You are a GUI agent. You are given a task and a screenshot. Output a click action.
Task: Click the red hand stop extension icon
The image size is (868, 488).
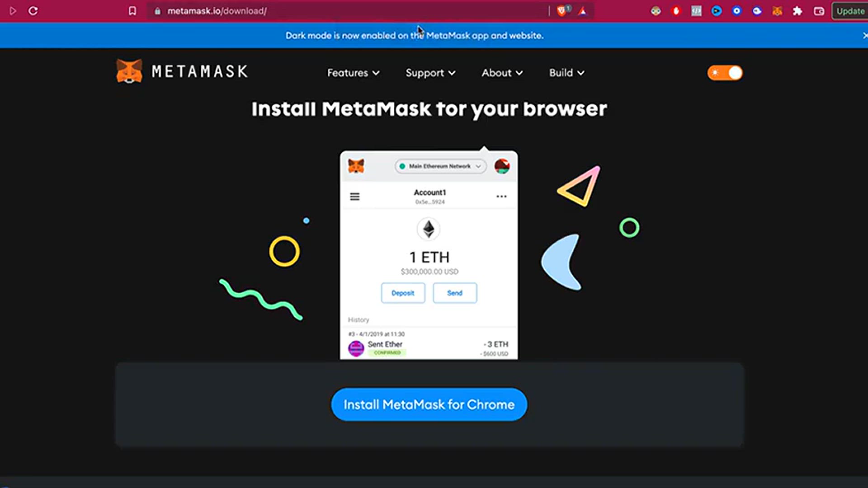click(x=676, y=11)
